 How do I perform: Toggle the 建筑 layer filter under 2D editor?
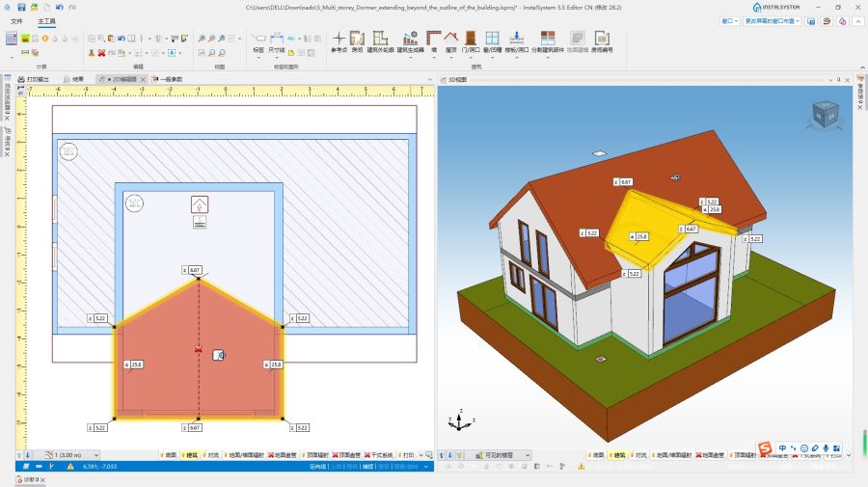pyautogui.click(x=191, y=455)
